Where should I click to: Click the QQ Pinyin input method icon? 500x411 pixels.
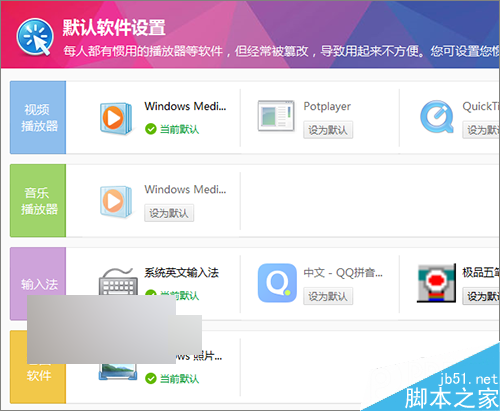[277, 283]
